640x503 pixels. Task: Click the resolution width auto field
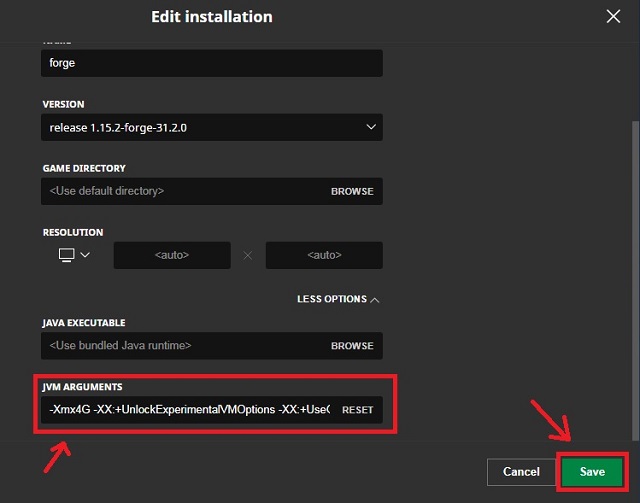click(172, 255)
